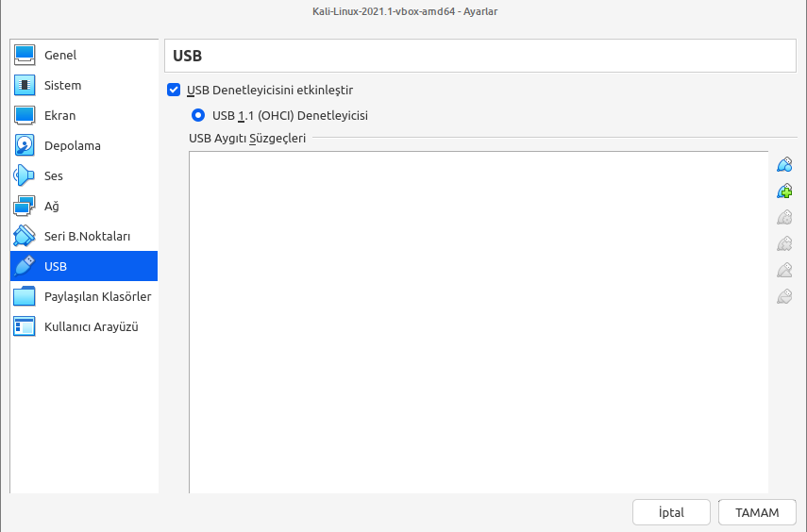Select Paylaşılan Klasörler in the sidebar
This screenshot has width=807, height=532.
click(97, 296)
